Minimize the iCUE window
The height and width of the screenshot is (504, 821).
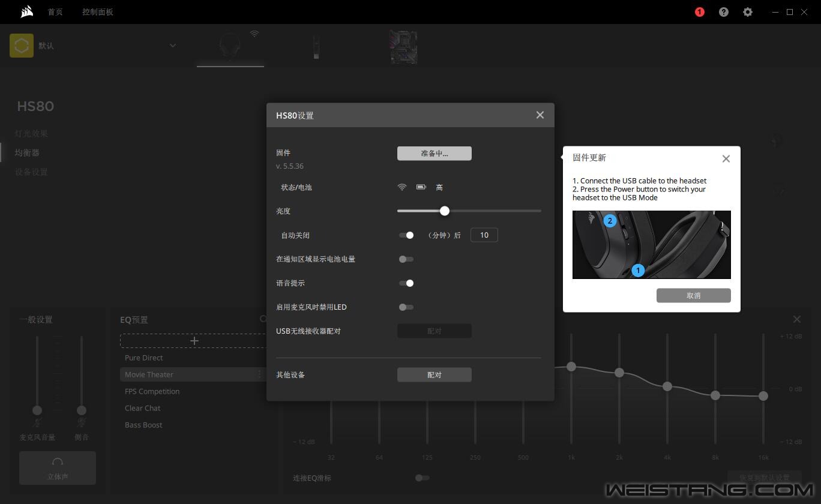pyautogui.click(x=776, y=12)
